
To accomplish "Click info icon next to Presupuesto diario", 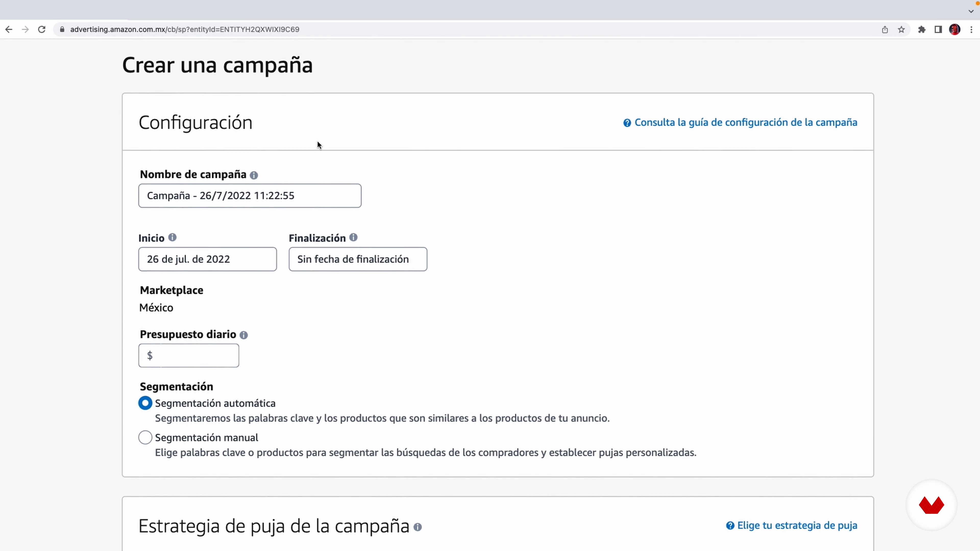I will pos(244,335).
